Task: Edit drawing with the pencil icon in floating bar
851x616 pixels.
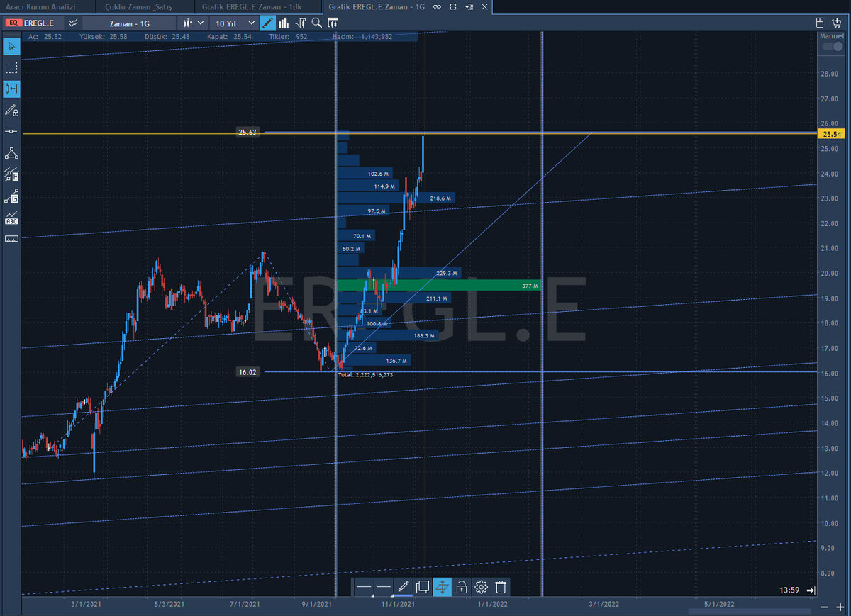Action: 403,587
